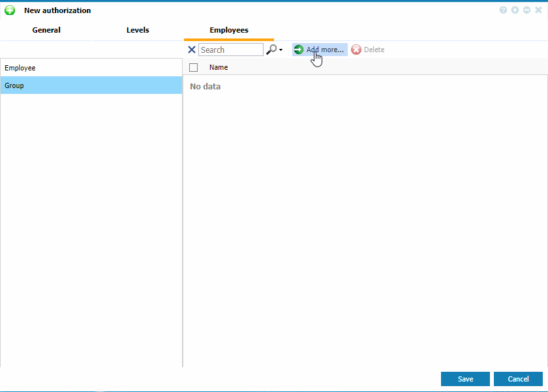The height and width of the screenshot is (392, 548).
Task: Click the magnifying glass search icon
Action: tap(271, 50)
